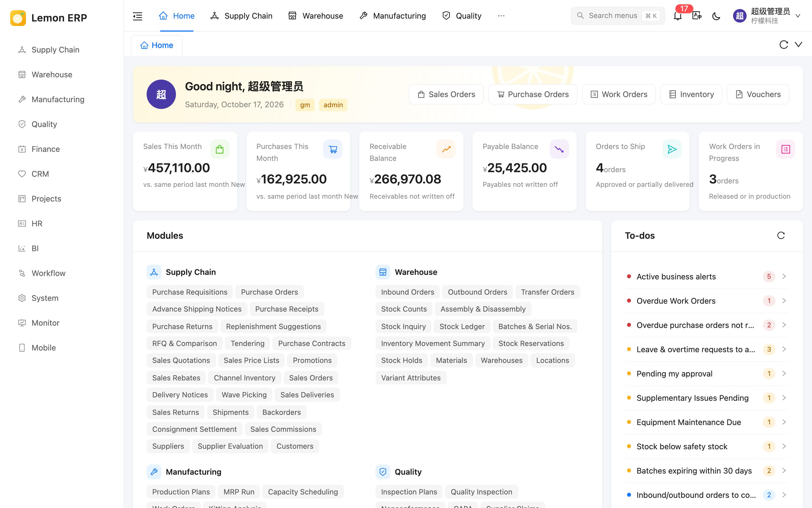Open Overdue Work Orders to-do chevron
This screenshot has width=812, height=508.
pos(784,301)
